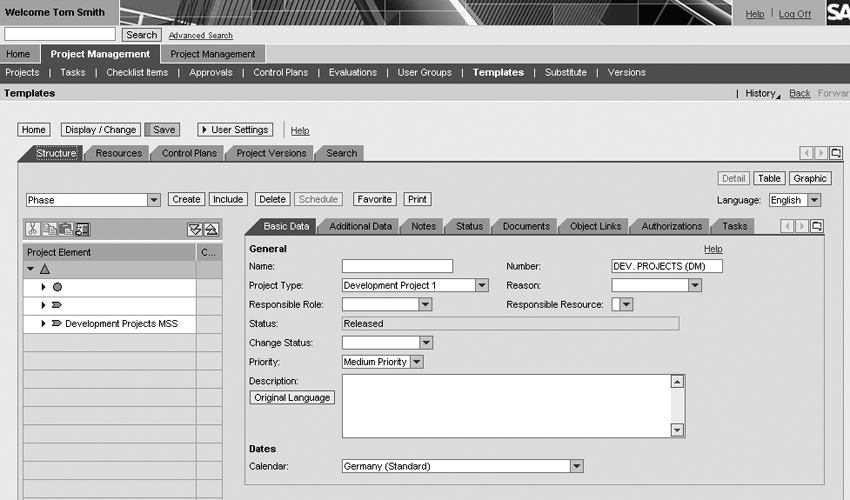Open the tab list icon beside Tasks tab
850x500 pixels.
click(817, 226)
